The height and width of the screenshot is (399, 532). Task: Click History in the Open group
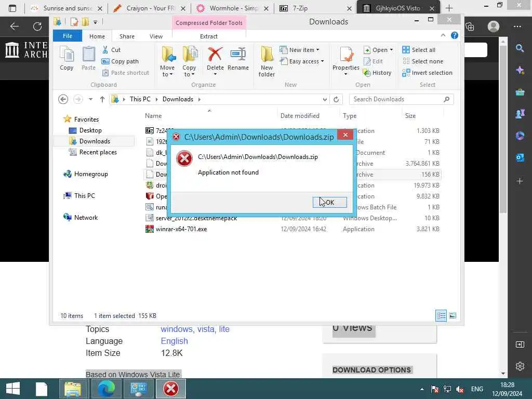click(377, 73)
